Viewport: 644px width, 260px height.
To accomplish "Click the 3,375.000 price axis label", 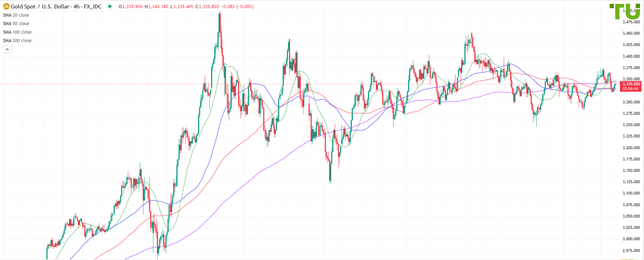I will [x=631, y=68].
